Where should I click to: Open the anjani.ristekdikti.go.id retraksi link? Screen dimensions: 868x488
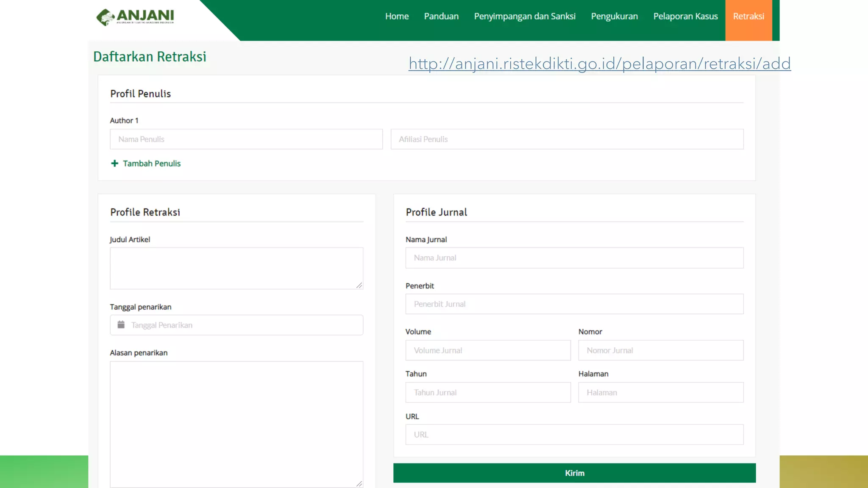point(599,64)
